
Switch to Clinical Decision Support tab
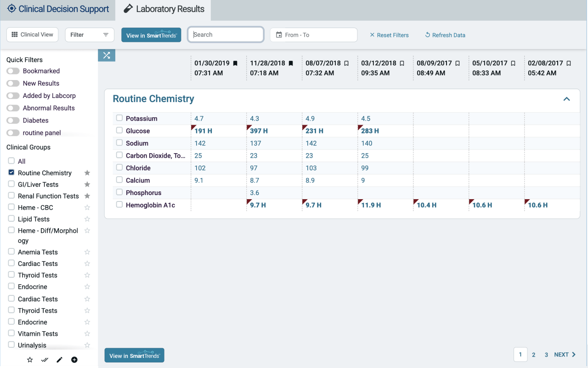[58, 9]
